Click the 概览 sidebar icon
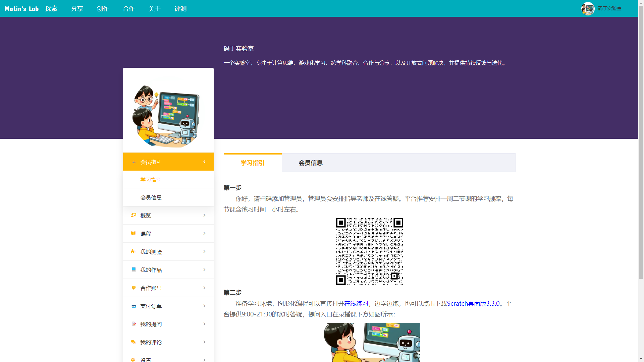Viewport: 644px width, 362px height. [x=133, y=215]
